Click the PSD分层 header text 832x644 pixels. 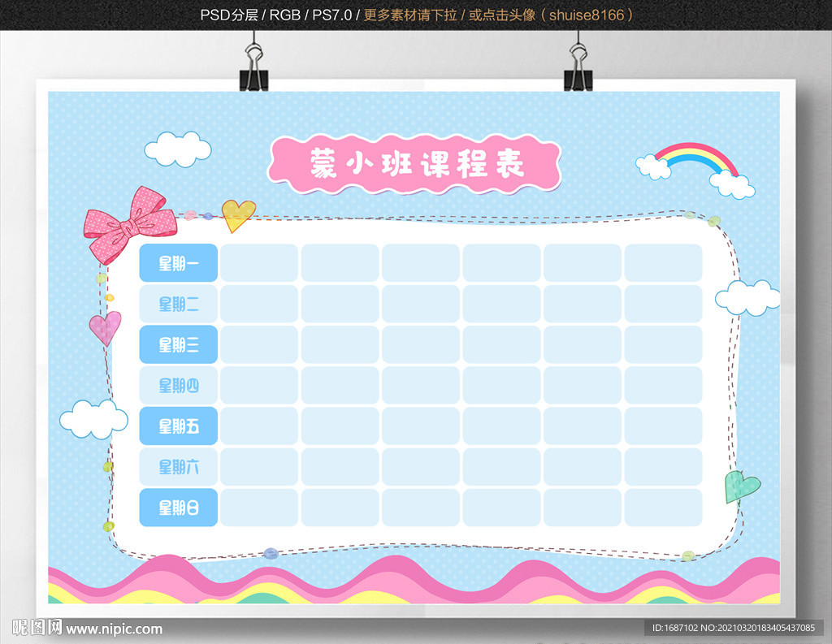[x=228, y=15]
